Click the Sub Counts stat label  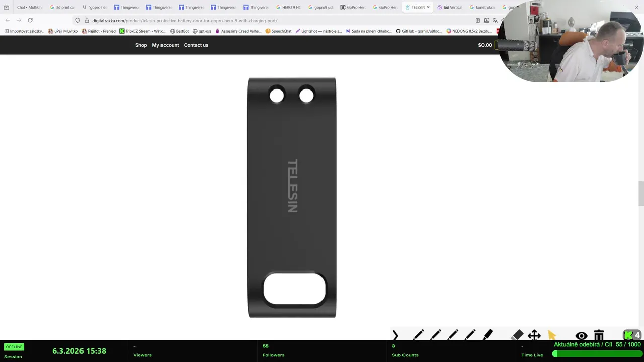pyautogui.click(x=405, y=355)
